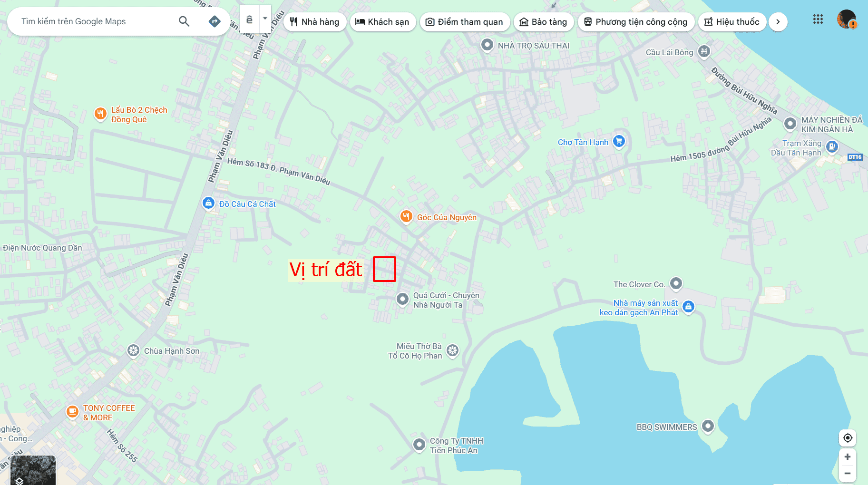Filter map by Nhà hàng

315,22
